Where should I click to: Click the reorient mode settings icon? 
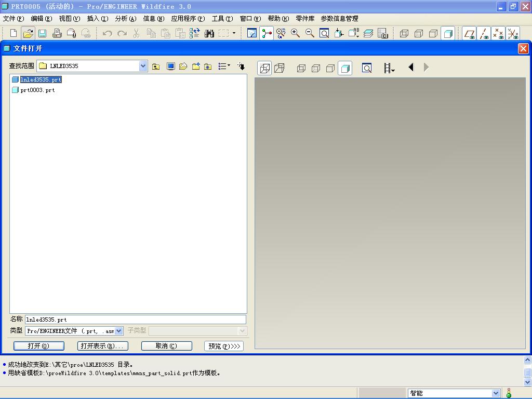tap(281, 33)
